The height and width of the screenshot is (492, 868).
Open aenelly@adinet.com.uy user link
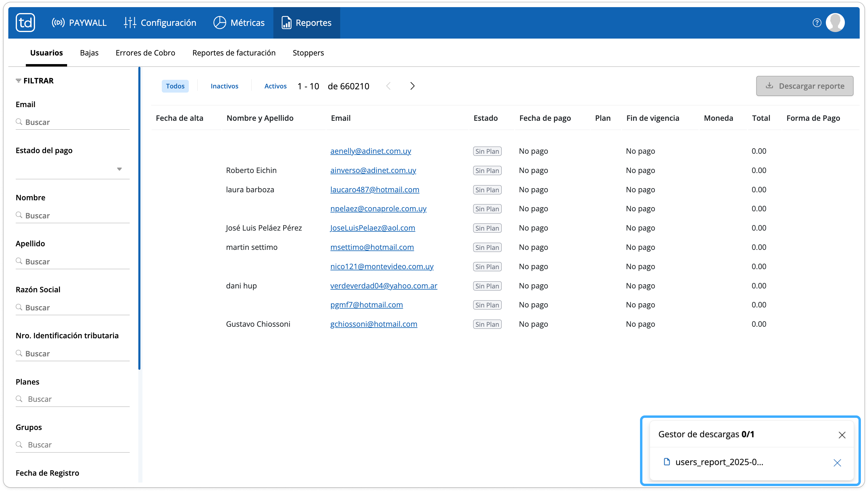(370, 151)
